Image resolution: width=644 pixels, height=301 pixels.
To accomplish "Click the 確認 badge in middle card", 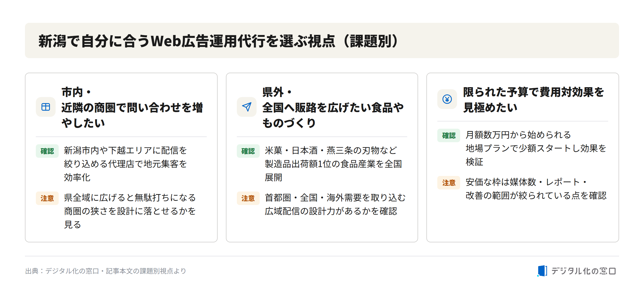I will [248, 151].
